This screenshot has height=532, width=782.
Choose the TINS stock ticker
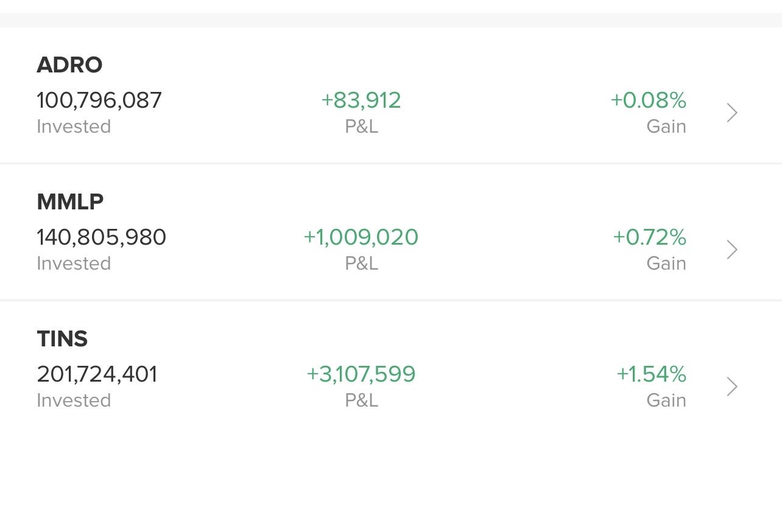(x=62, y=339)
